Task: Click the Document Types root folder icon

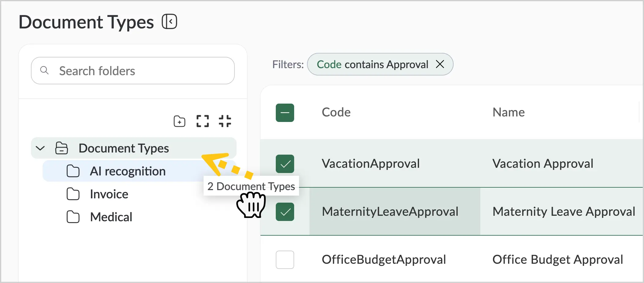Action: coord(62,148)
